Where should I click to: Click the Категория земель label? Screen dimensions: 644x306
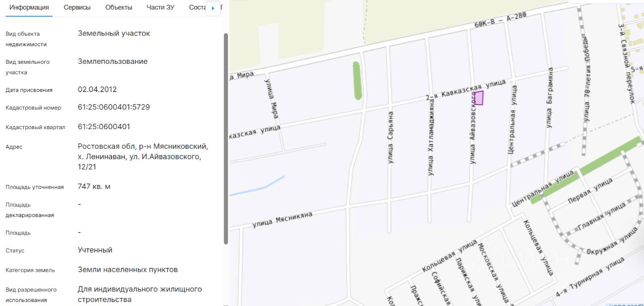tap(30, 270)
